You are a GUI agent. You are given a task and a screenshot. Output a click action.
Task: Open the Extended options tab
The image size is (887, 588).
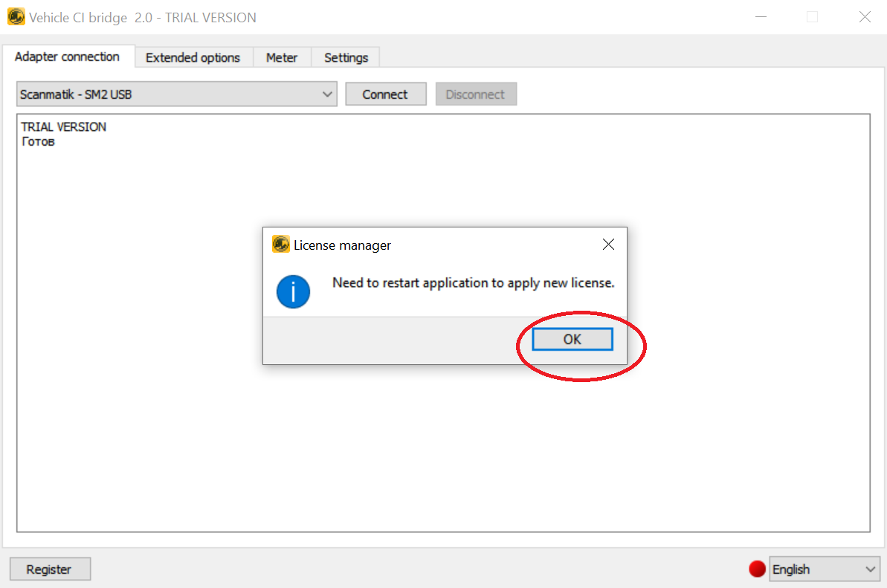[193, 58]
